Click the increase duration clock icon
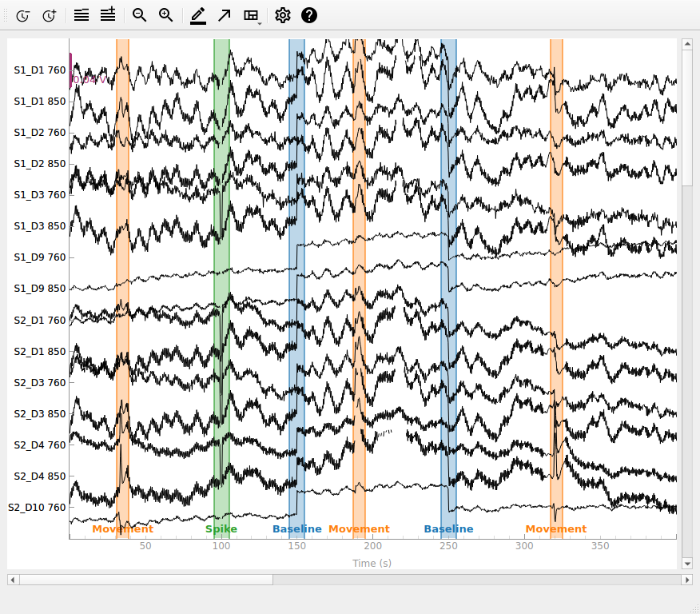 [x=50, y=16]
